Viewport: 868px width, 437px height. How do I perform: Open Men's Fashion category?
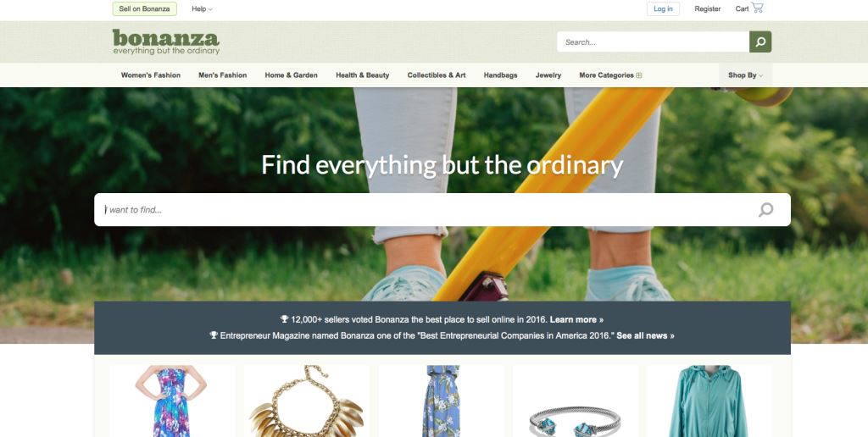[x=223, y=75]
